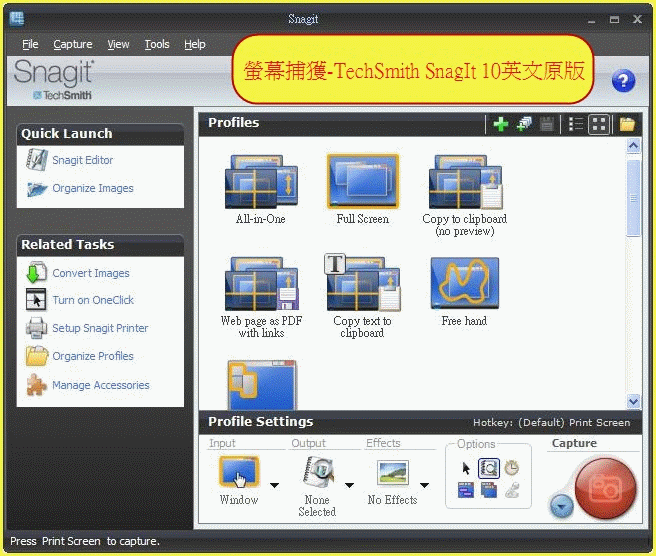Click the Profiles list scroll down arrow
The image size is (656, 556).
(633, 401)
